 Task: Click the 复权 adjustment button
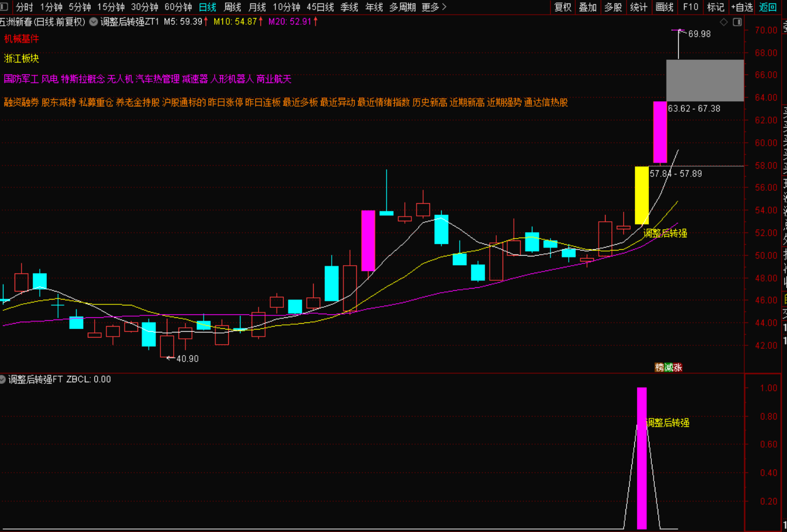pyautogui.click(x=562, y=7)
